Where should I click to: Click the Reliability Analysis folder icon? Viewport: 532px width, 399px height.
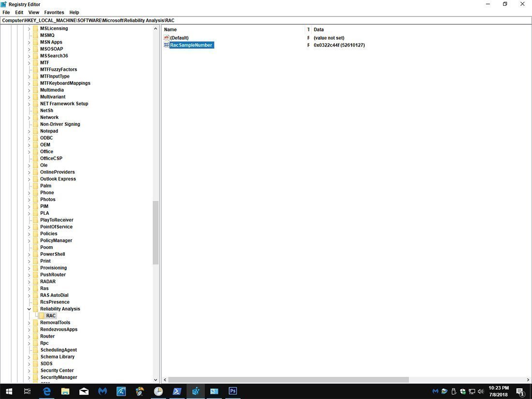click(36, 309)
